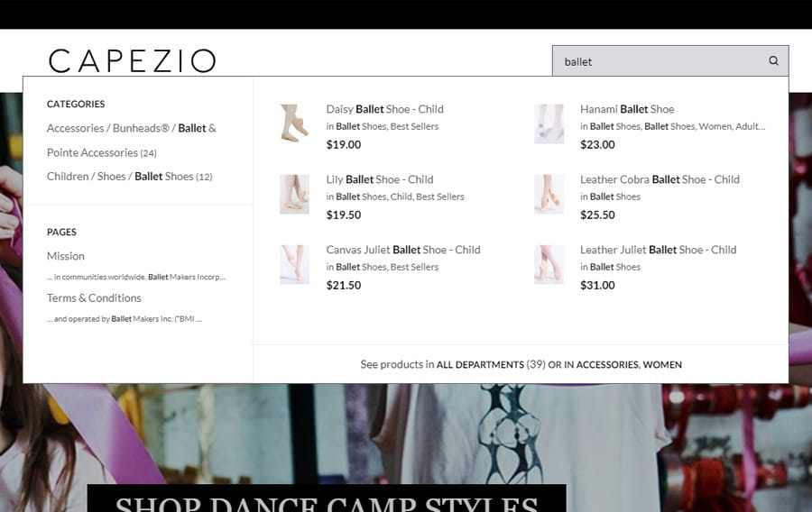Image resolution: width=812 pixels, height=512 pixels.
Task: Select Lily Ballet Shoe - Child title
Action: (380, 179)
